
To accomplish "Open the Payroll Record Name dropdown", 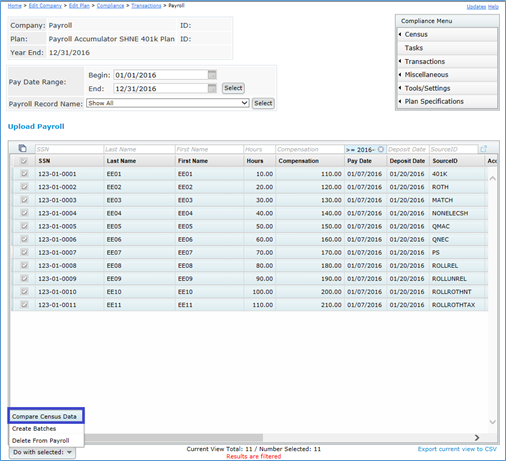I will 168,103.
